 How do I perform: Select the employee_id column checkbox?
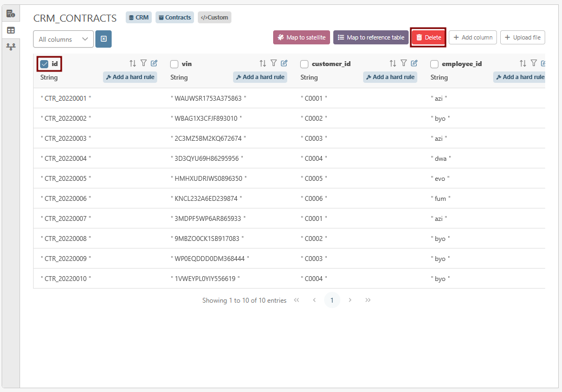[435, 64]
